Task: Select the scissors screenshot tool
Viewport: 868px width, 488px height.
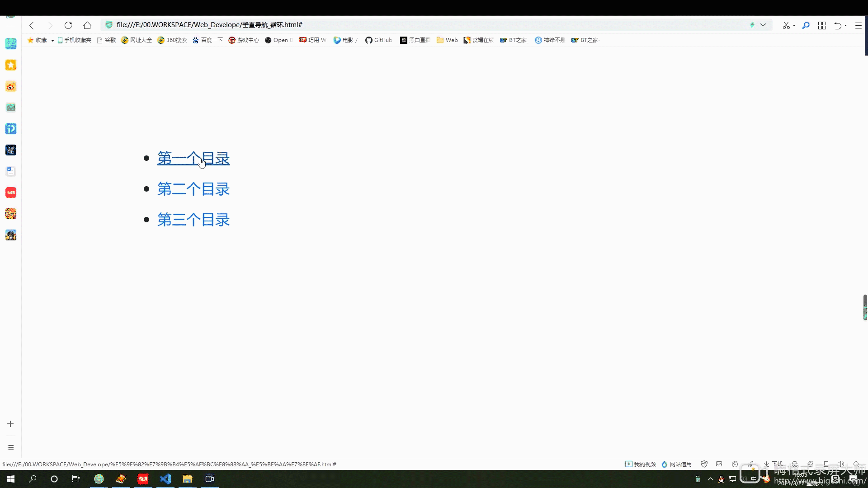Action: click(787, 25)
